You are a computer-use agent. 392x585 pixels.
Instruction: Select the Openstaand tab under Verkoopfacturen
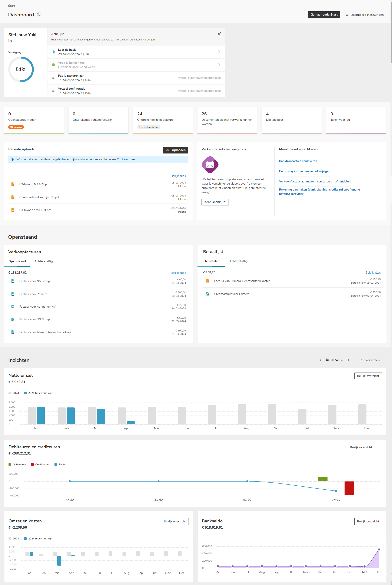point(17,261)
